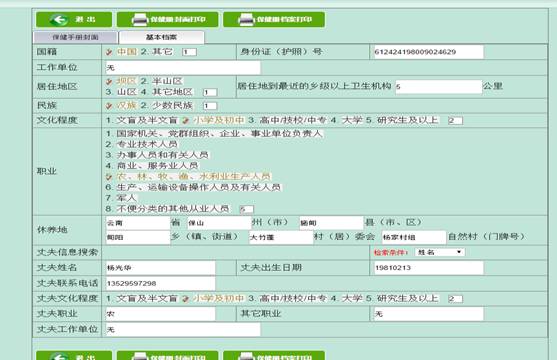Click the 保健册封面打印 print button at top
This screenshot has height=360, width=557.
[x=168, y=19]
